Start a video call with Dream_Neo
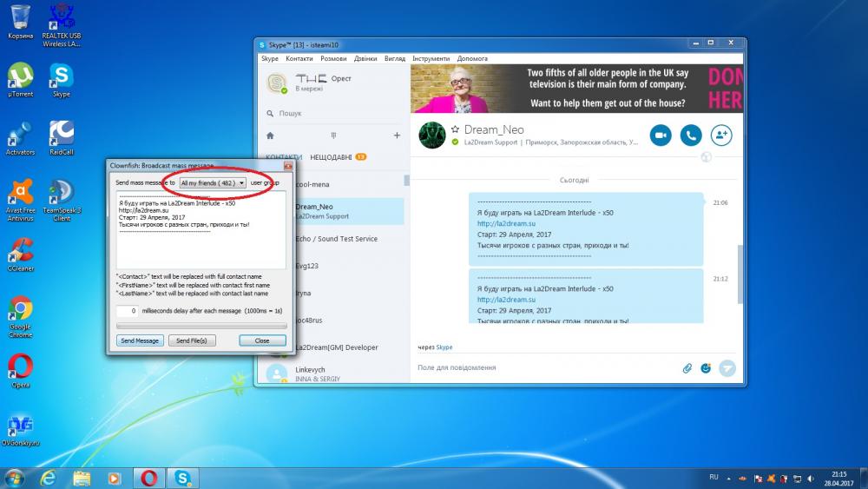 661,135
